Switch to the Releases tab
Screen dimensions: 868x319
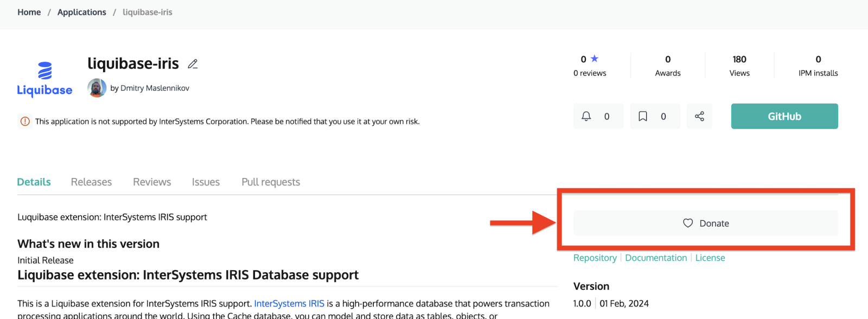pos(91,182)
